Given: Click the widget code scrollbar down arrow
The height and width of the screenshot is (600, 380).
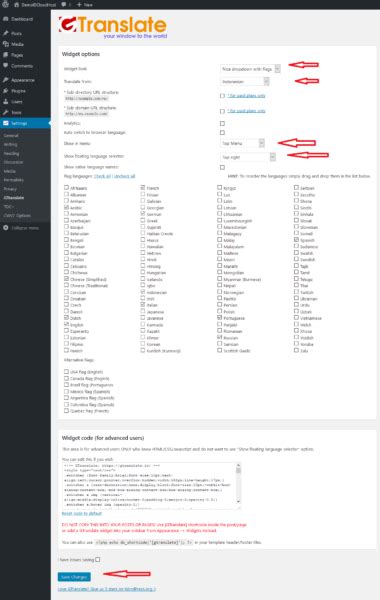Looking at the screenshot, I should pos(238,502).
